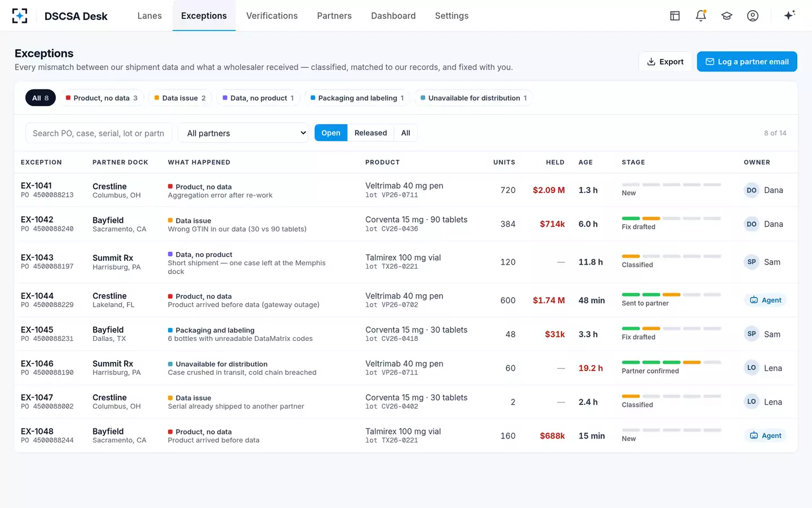This screenshot has width=812, height=508.
Task: Click the SP avatar in EX-1043 row
Action: click(x=752, y=262)
